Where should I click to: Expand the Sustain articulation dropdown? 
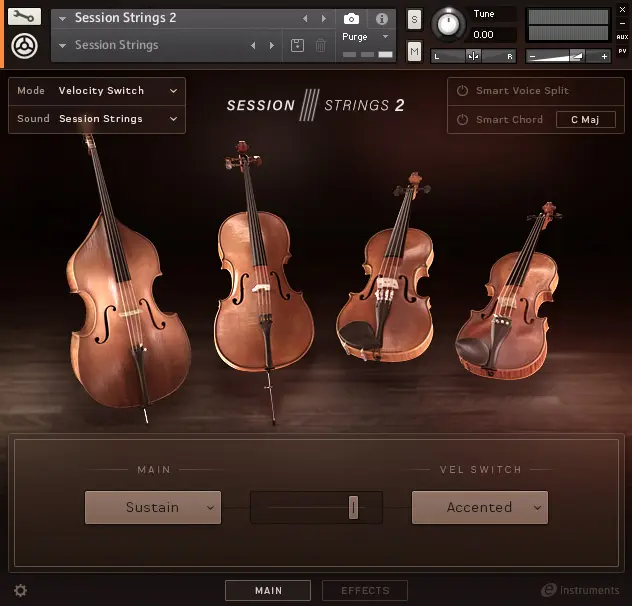pos(153,508)
